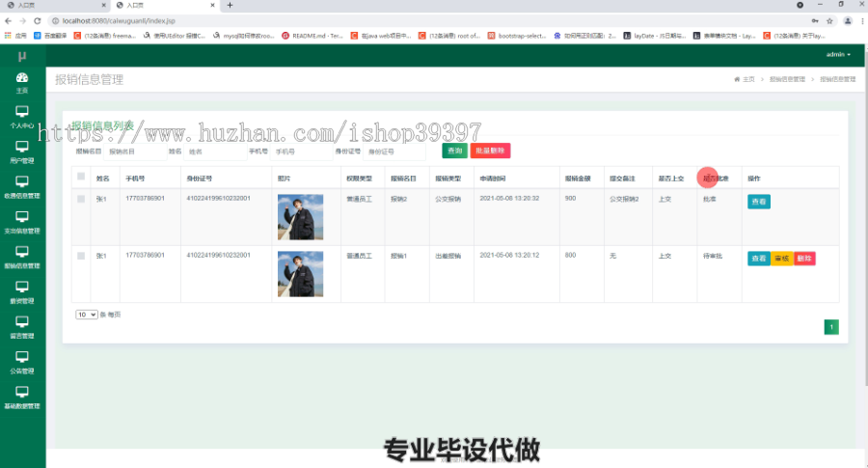
Task: Open 基础数据管理 in the sidebar
Action: point(22,398)
